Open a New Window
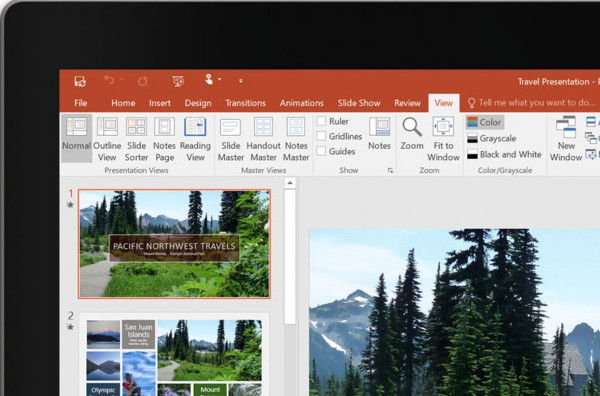 pyautogui.click(x=566, y=139)
